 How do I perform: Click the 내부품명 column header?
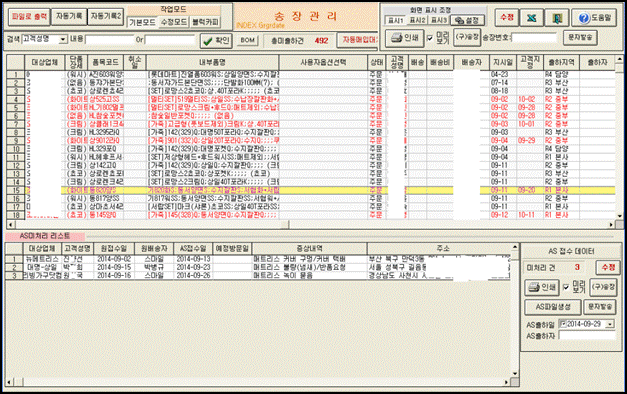212,62
